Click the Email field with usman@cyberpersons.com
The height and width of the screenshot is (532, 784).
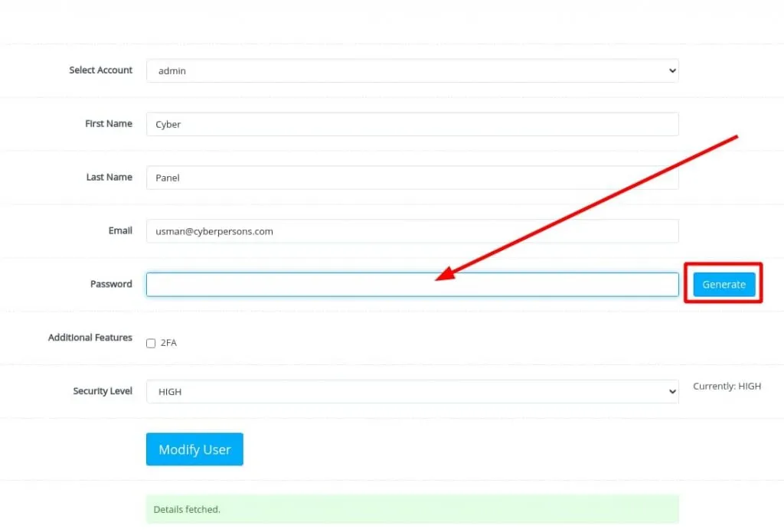click(412, 231)
